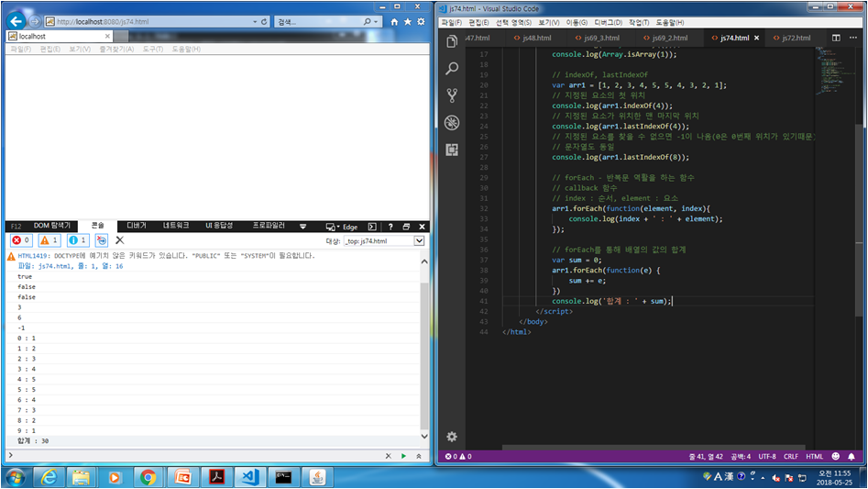
Task: Go forward in Internet Explorer
Action: (34, 22)
